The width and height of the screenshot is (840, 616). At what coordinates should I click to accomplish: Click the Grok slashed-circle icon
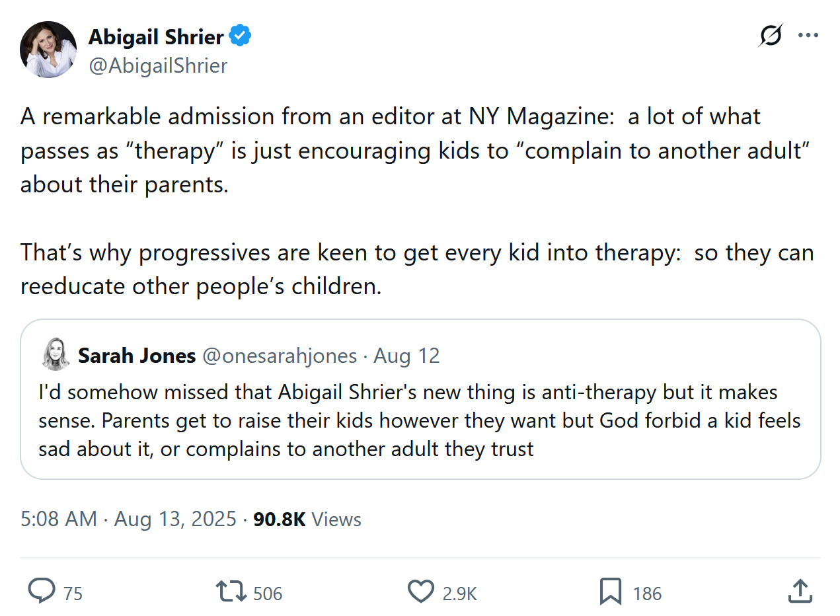tap(770, 36)
